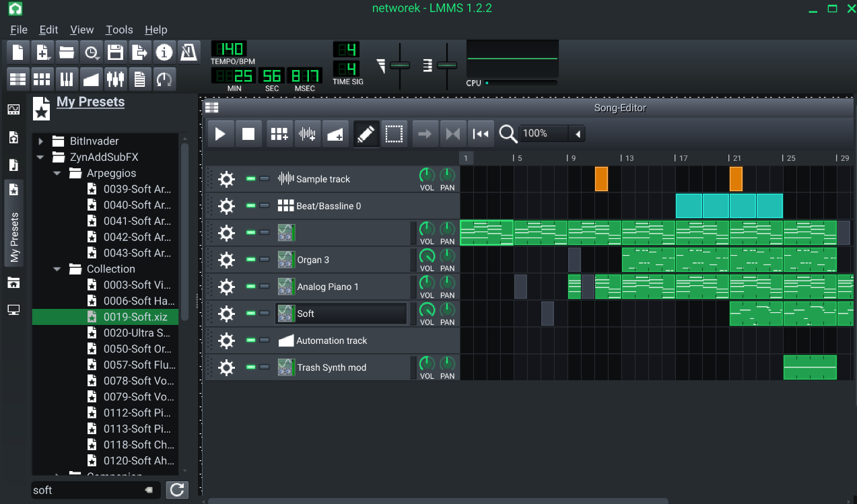Mute the Sample track
This screenshot has height=504, width=857.
point(251,178)
